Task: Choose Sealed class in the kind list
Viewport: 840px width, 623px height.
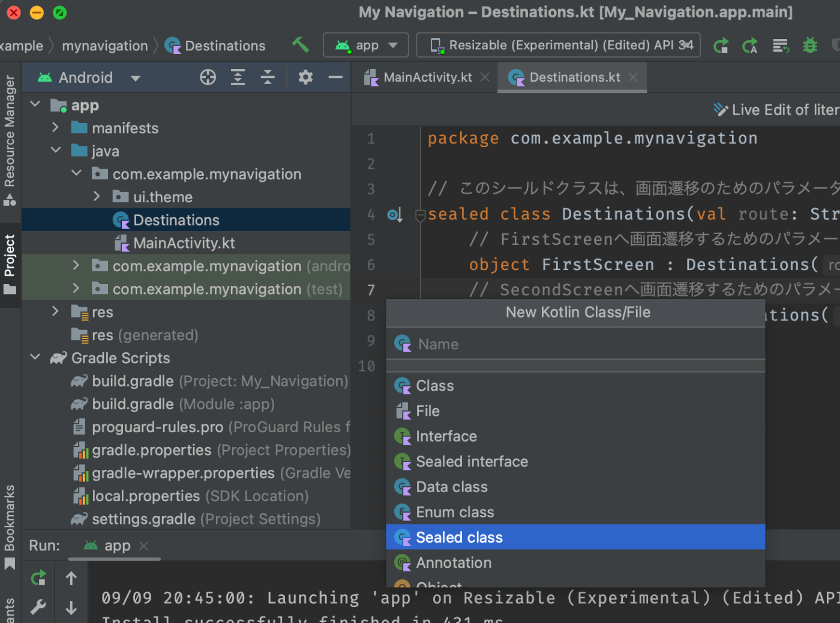Action: pos(576,537)
